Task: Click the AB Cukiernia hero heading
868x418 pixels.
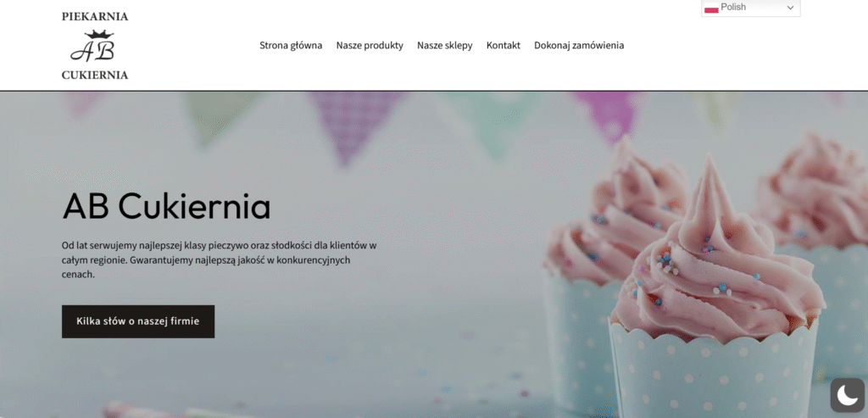Action: coord(167,207)
